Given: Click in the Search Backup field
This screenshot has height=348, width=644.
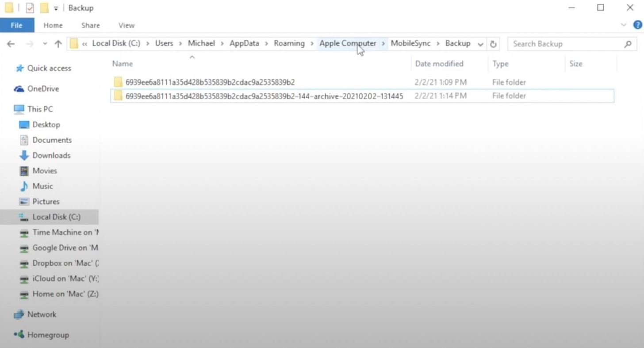Looking at the screenshot, I should [571, 44].
